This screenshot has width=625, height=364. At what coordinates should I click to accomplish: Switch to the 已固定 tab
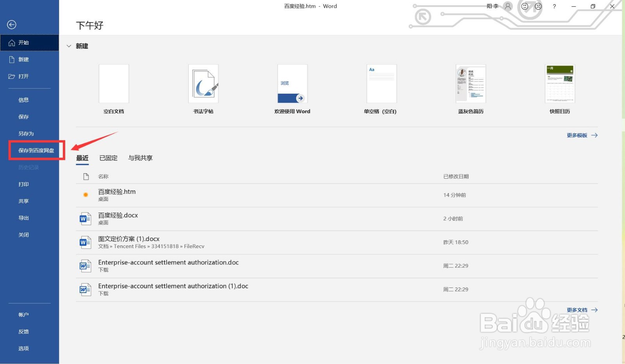(108, 158)
